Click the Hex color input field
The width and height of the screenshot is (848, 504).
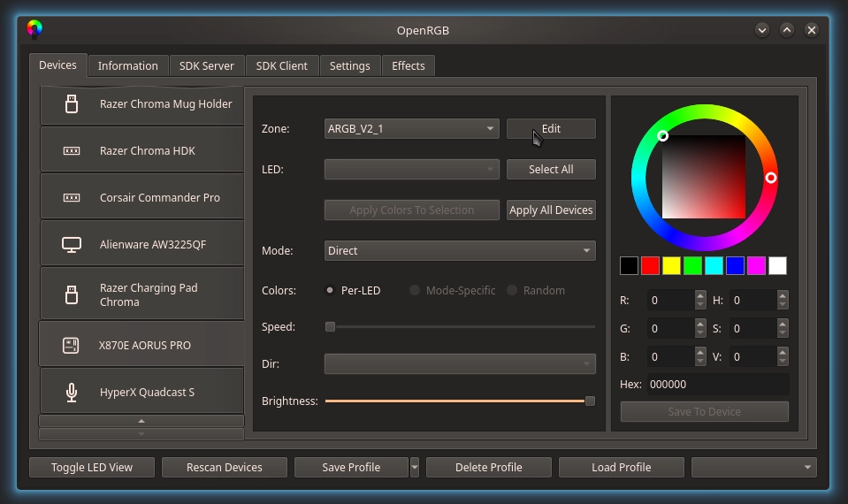click(718, 385)
